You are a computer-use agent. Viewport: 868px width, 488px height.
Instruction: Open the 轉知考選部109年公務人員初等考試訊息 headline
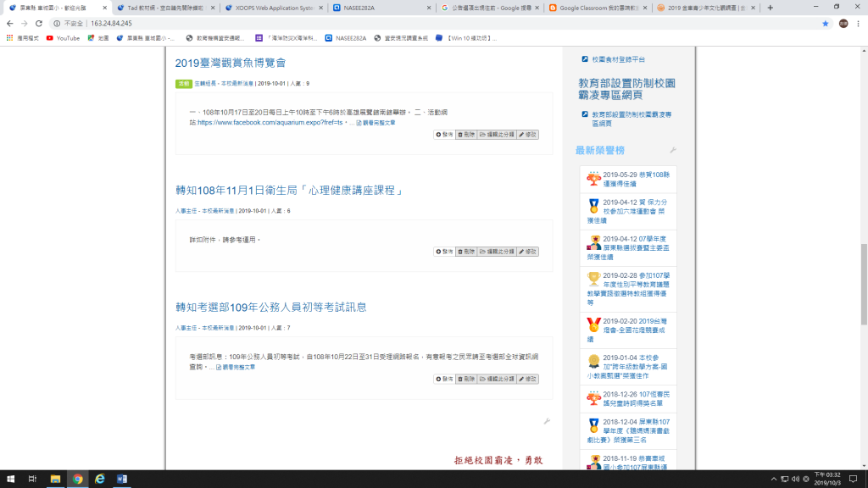coord(270,307)
